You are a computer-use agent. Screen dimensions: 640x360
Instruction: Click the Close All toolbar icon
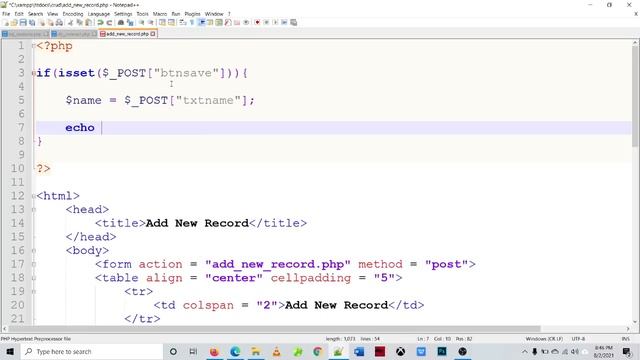(51, 22)
